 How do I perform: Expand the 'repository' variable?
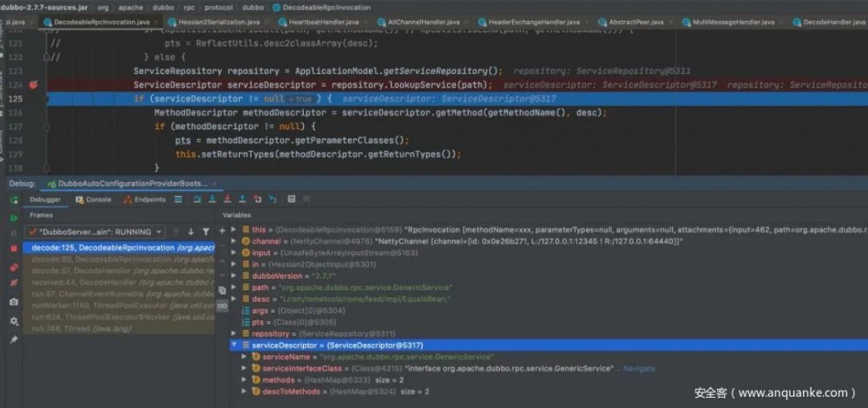(x=234, y=334)
